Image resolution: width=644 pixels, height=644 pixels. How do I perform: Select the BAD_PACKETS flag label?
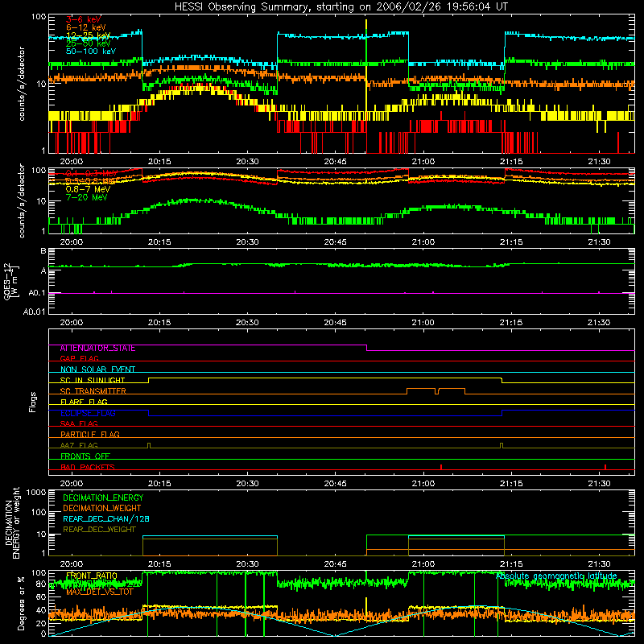tap(88, 467)
